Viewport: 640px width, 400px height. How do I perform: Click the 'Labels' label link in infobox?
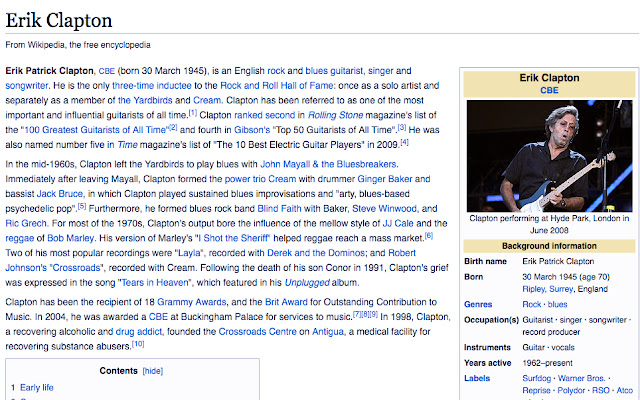(477, 378)
